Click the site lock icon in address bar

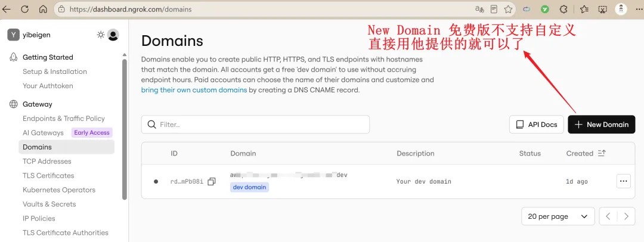[61, 9]
